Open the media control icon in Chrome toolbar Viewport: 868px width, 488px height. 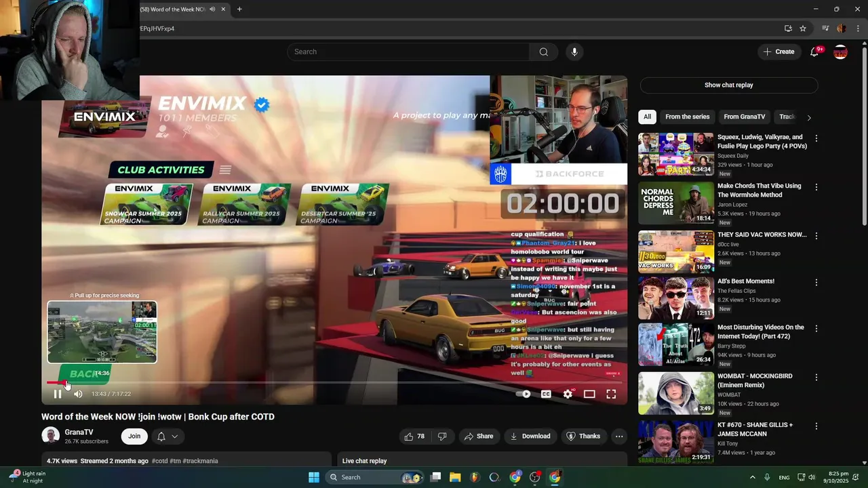click(825, 28)
